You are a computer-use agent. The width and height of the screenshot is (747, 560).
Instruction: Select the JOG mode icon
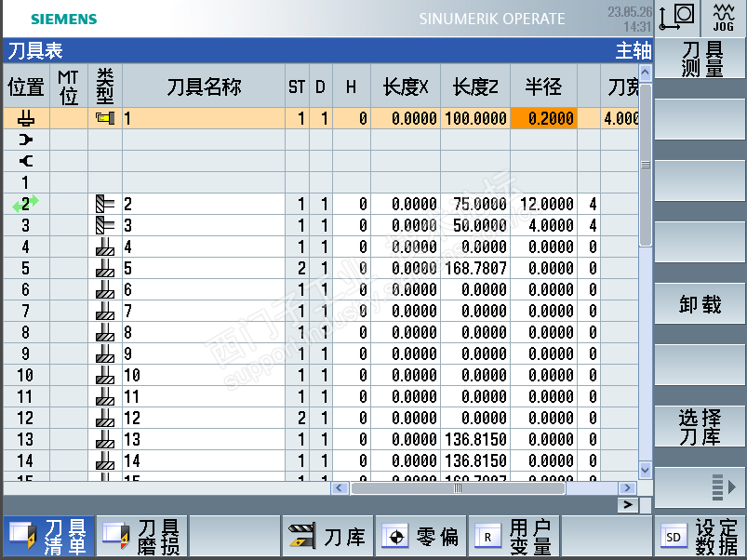click(723, 18)
